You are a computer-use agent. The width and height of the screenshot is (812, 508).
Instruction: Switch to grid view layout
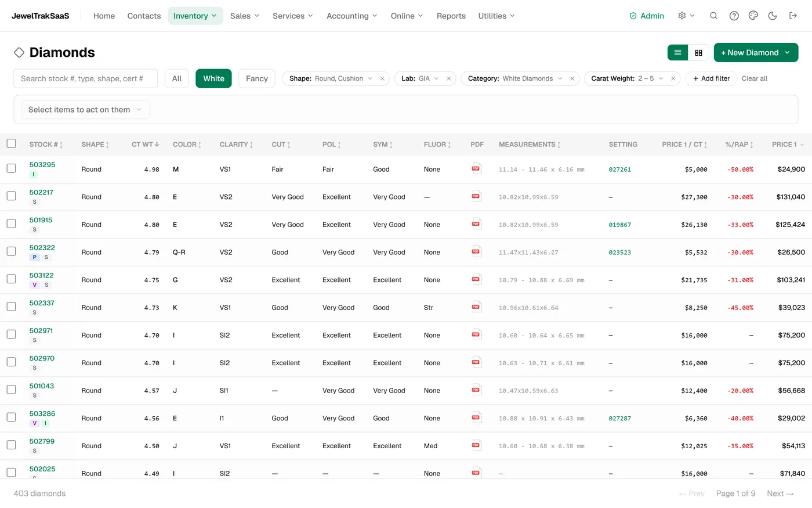coord(698,52)
